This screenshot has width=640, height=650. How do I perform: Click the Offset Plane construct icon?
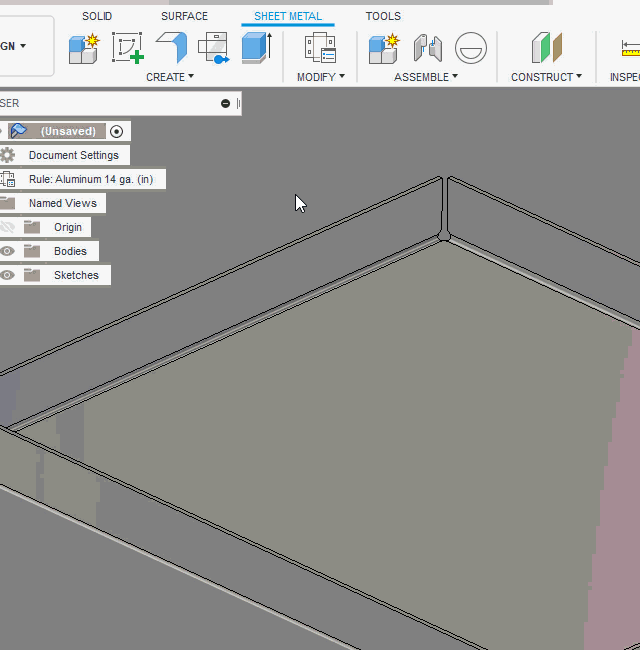pos(547,47)
